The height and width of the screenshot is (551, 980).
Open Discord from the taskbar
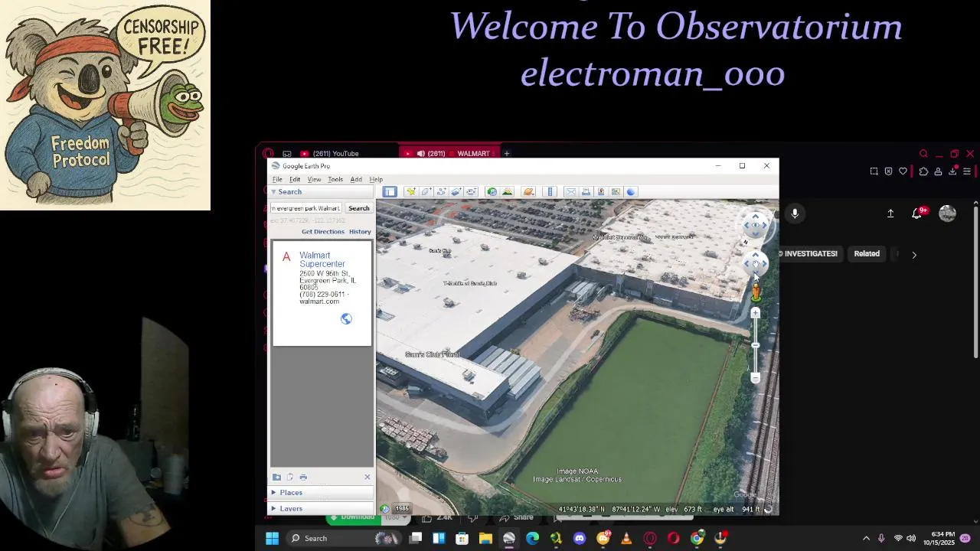[x=580, y=539]
